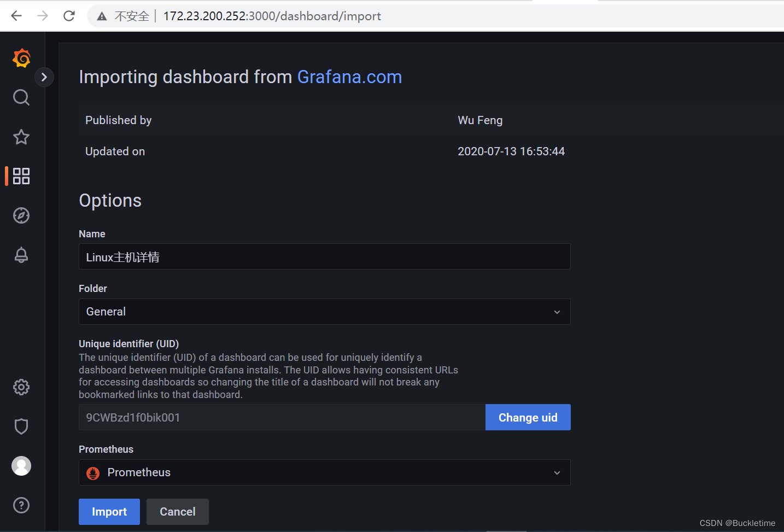Expand the sidebar with the chevron arrow
This screenshot has width=784, height=532.
(44, 77)
